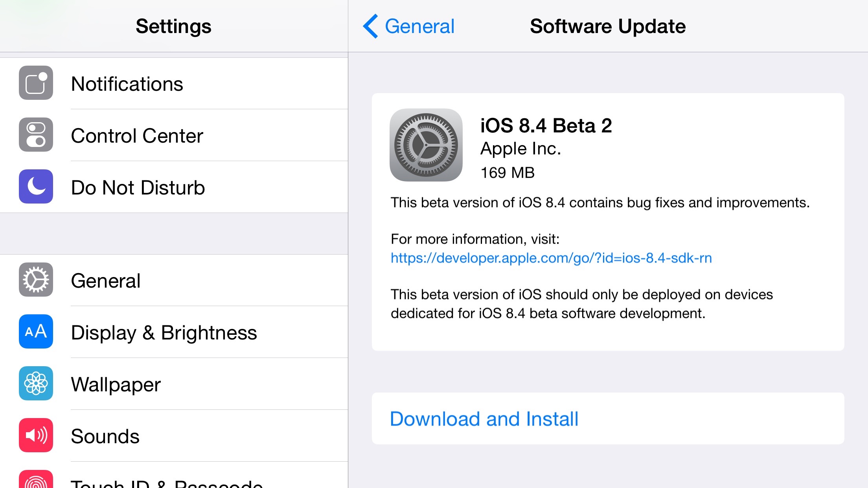The height and width of the screenshot is (488, 868).
Task: Tap Download and Install
Action: click(x=484, y=418)
